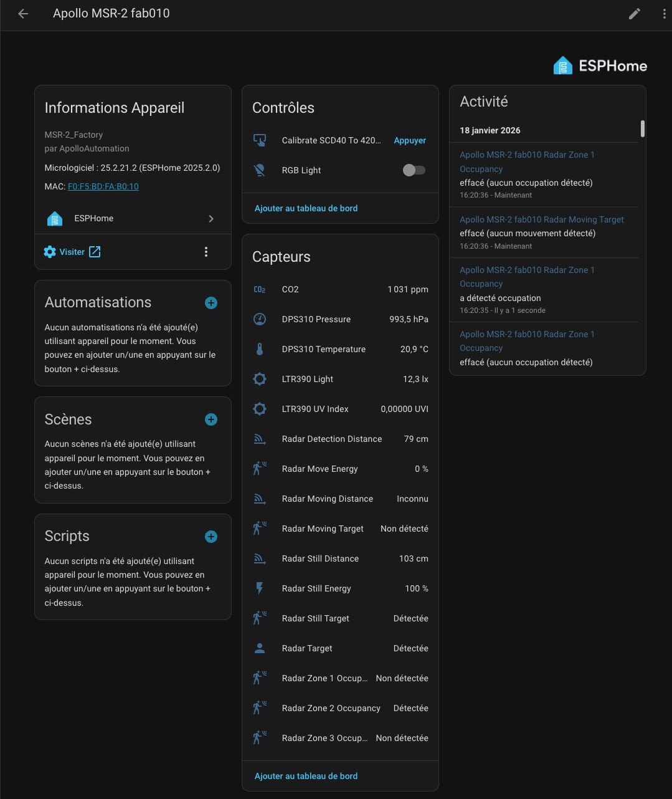This screenshot has height=799, width=672.
Task: Click the Activité panel scrollbar
Action: tap(642, 128)
